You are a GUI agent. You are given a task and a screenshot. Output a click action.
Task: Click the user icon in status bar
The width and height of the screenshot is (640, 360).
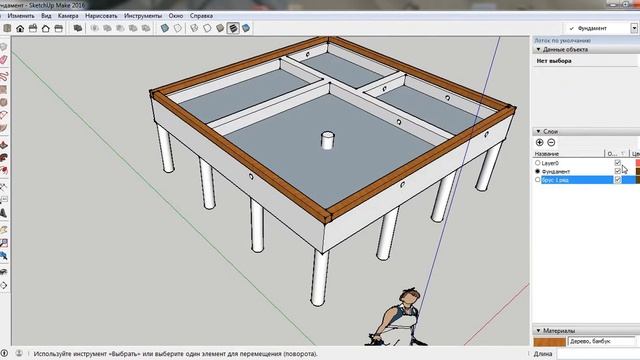pos(19,353)
